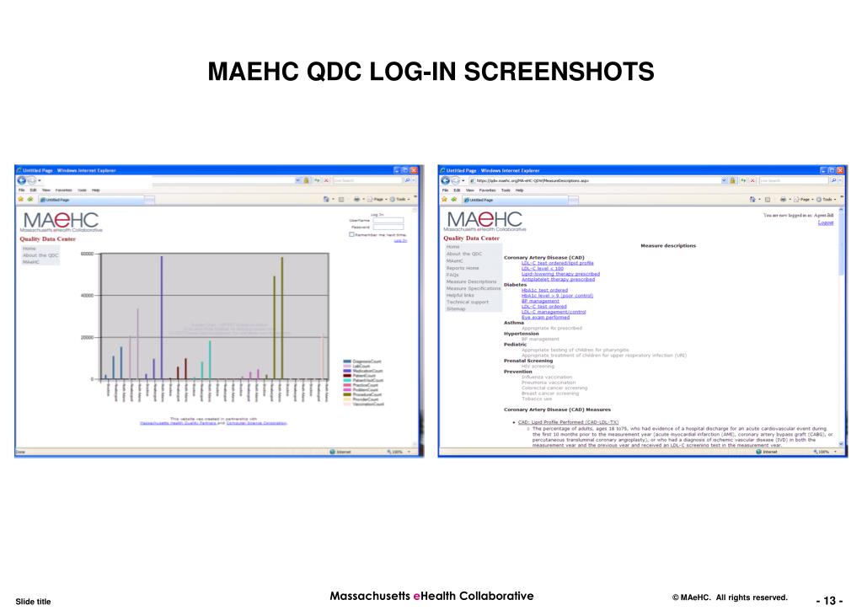Click the security lock icon in left window
Screen dimensions: 862x616
pyautogui.click(x=307, y=180)
